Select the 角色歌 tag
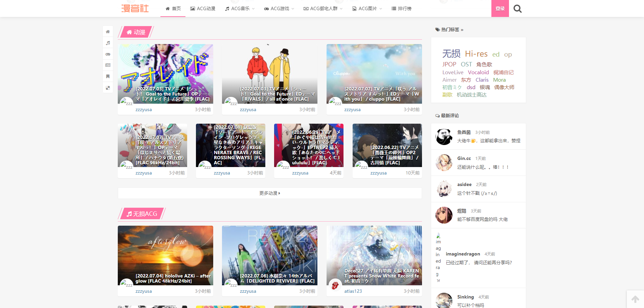 [484, 64]
